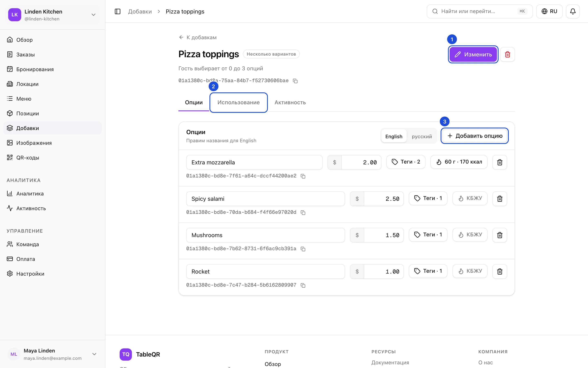Edit the Spicy salami price 2.50
The height and width of the screenshot is (368, 588).
coord(383,199)
